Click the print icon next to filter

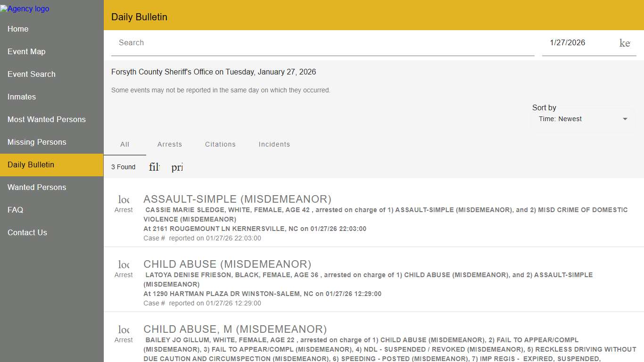coord(177,167)
